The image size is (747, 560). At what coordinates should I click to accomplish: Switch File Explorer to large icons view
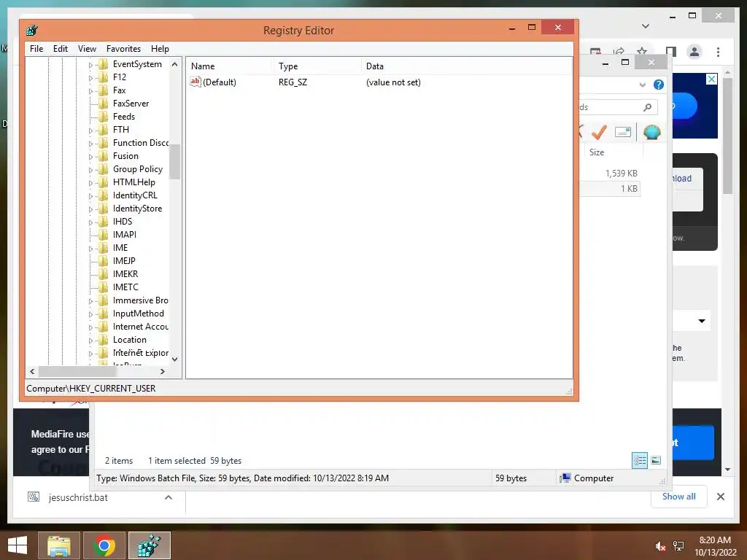[656, 461]
